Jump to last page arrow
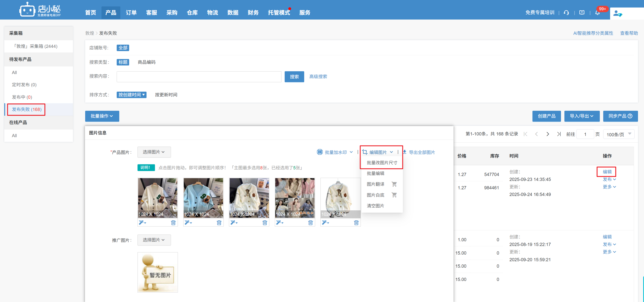Viewport: 644px width, 302px height. [x=559, y=134]
